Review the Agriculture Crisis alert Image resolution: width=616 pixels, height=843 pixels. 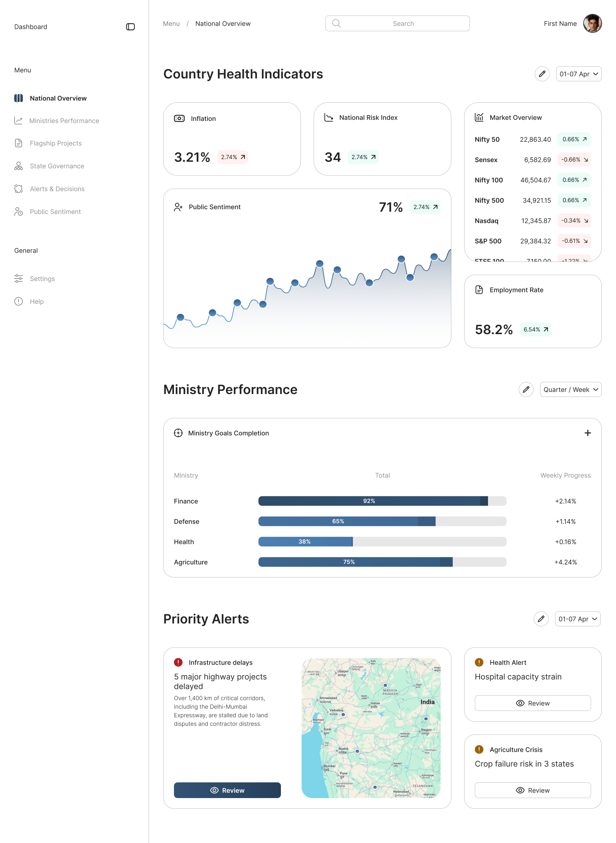[533, 790]
